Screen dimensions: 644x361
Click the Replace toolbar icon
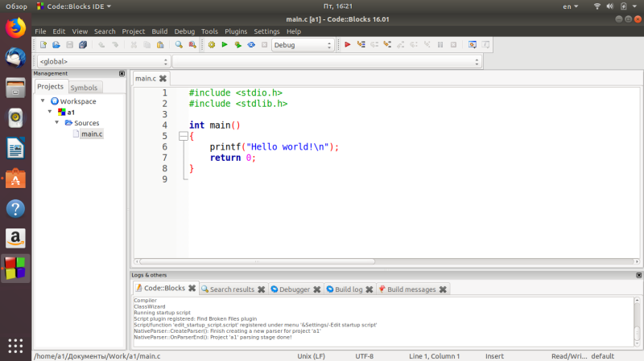point(192,45)
